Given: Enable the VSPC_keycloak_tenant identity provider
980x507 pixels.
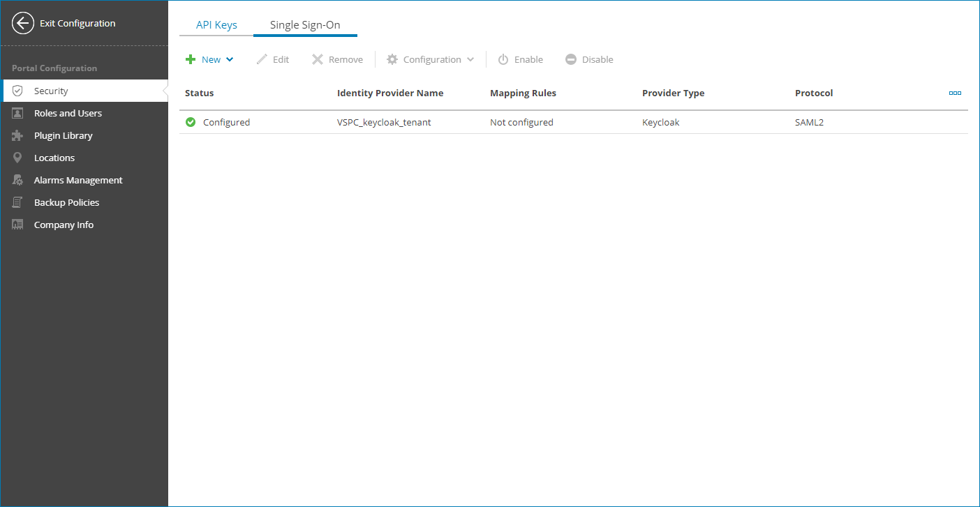Looking at the screenshot, I should pyautogui.click(x=520, y=59).
